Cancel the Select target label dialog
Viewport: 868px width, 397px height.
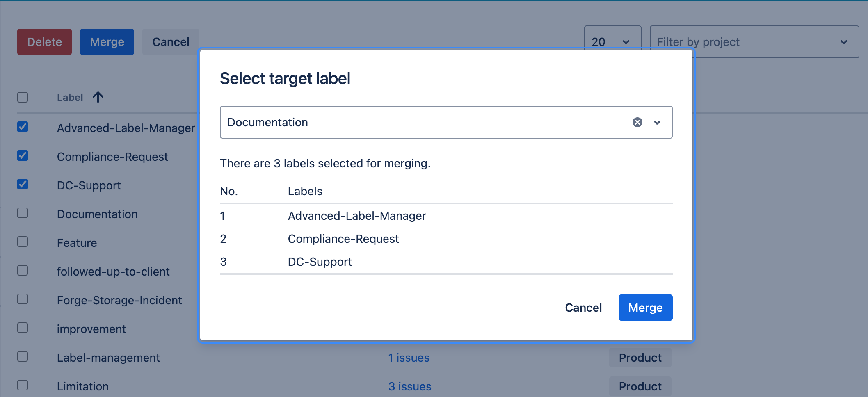pyautogui.click(x=583, y=307)
